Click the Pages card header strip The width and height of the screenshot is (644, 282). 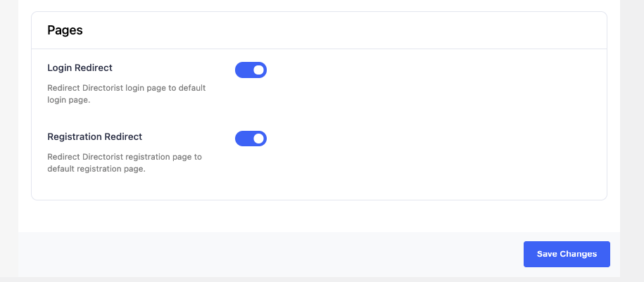319,30
